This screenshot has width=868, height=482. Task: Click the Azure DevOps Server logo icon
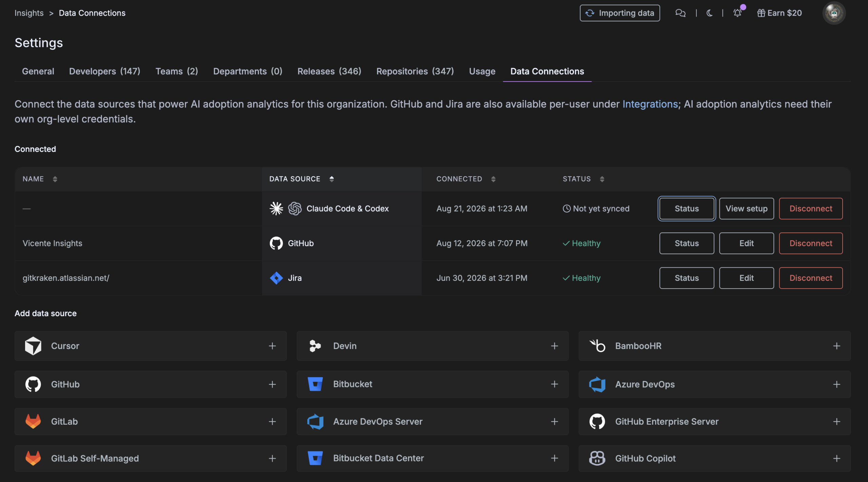(x=315, y=421)
